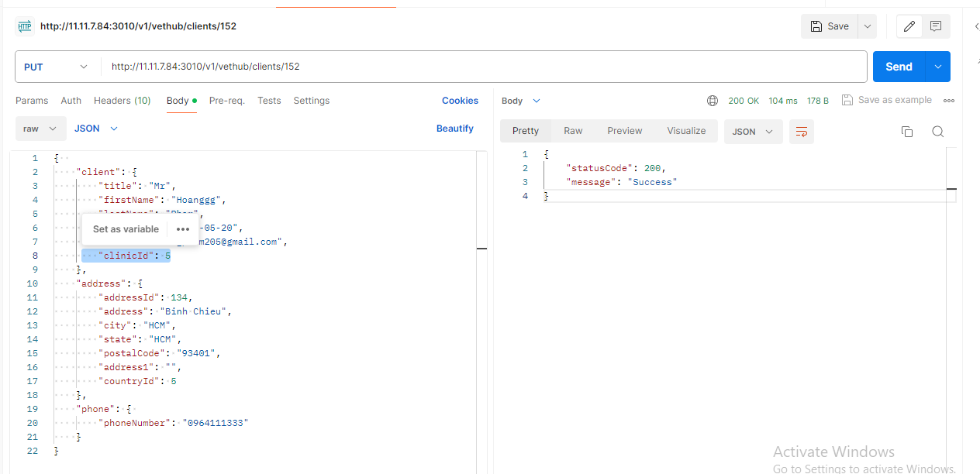Open the raw body type dropdown
Image resolution: width=980 pixels, height=474 pixels.
click(40, 129)
